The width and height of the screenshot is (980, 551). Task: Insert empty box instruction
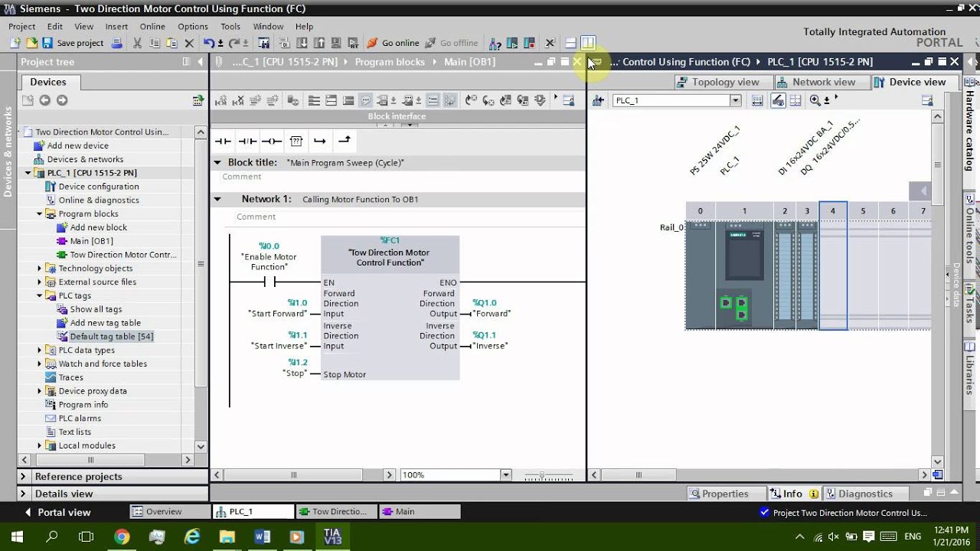pos(296,141)
